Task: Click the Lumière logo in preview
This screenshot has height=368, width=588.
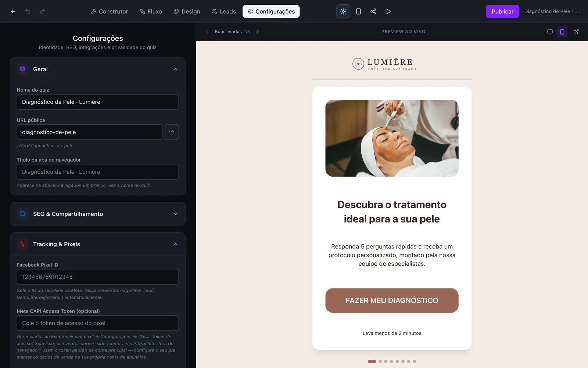Action: [x=384, y=64]
